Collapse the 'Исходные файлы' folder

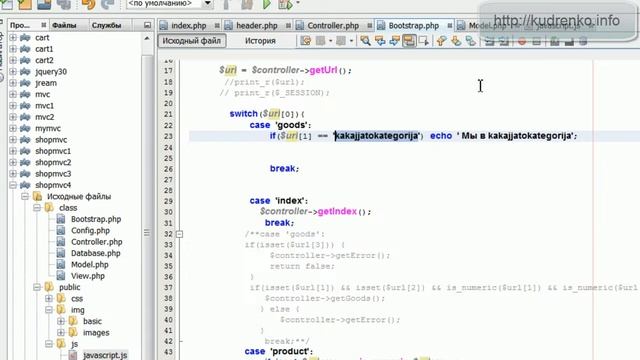(25, 196)
